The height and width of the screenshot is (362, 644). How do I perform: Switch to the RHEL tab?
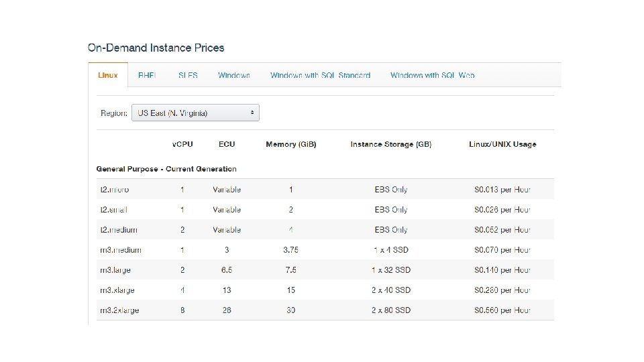click(x=147, y=75)
